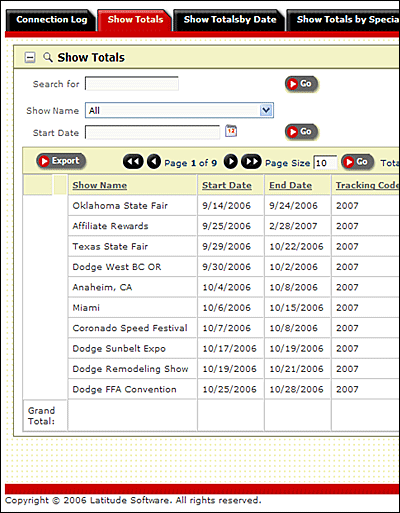Select the Show Totals tab
Image resolution: width=400 pixels, height=513 pixels.
point(135,19)
